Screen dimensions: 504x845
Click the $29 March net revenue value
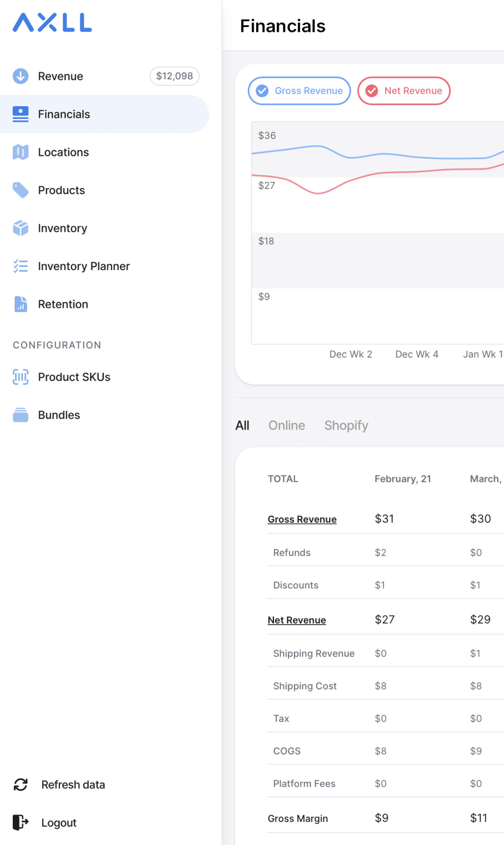tap(480, 620)
